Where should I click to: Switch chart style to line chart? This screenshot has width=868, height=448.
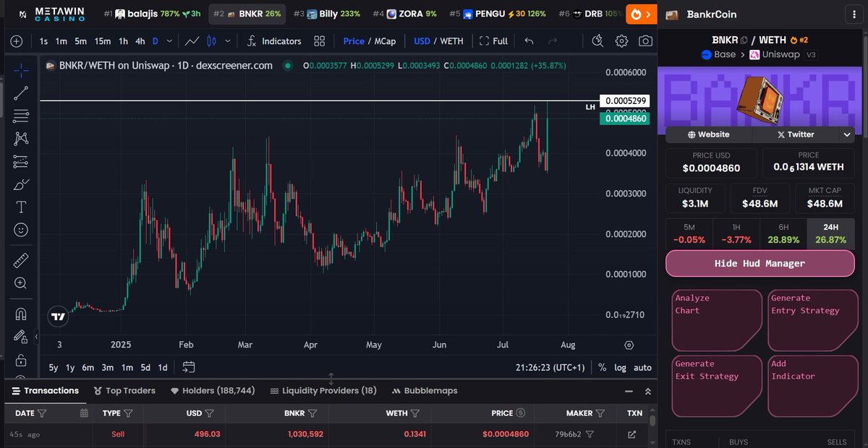[x=192, y=41]
